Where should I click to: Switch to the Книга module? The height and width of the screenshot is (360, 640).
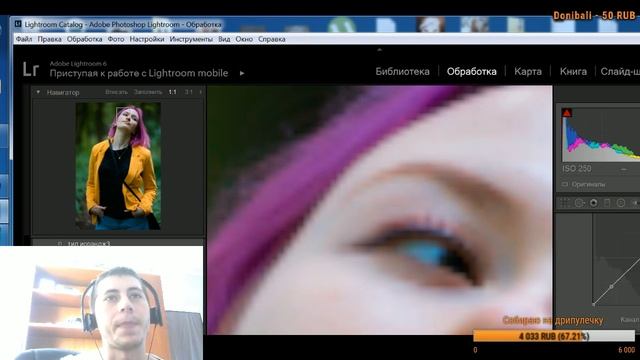[573, 71]
